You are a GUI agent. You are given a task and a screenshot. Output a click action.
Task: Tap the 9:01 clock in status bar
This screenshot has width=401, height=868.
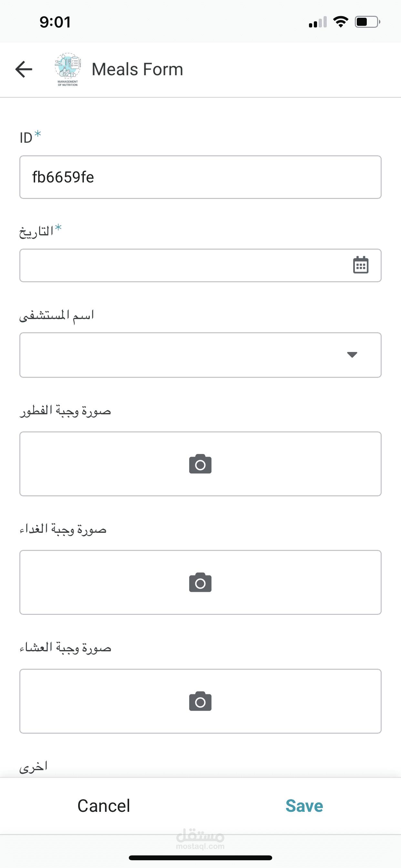pos(55,22)
